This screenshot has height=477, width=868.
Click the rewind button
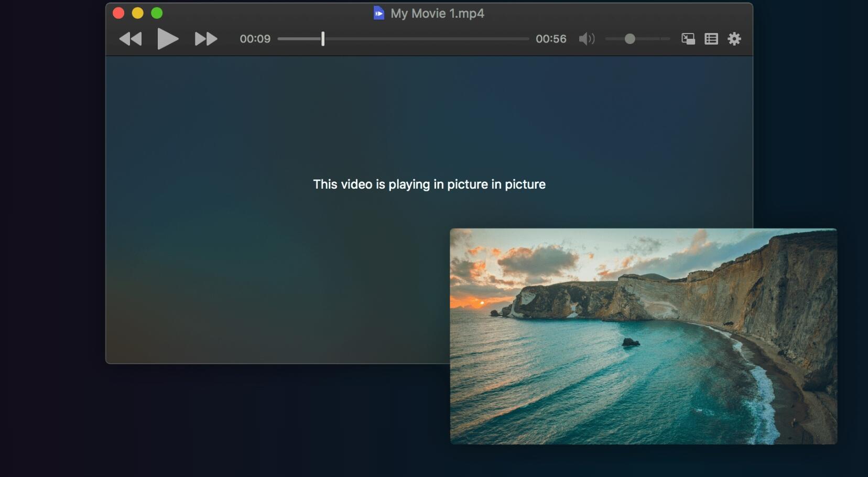click(131, 39)
